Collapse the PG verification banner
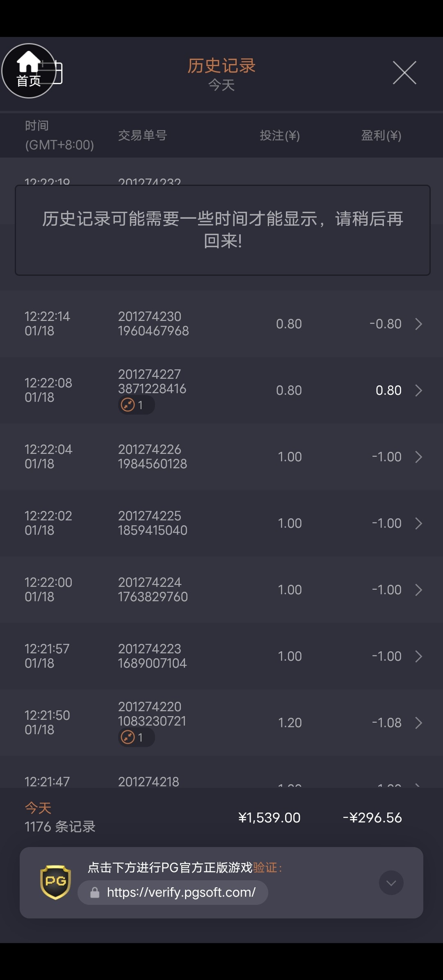 coord(391,883)
